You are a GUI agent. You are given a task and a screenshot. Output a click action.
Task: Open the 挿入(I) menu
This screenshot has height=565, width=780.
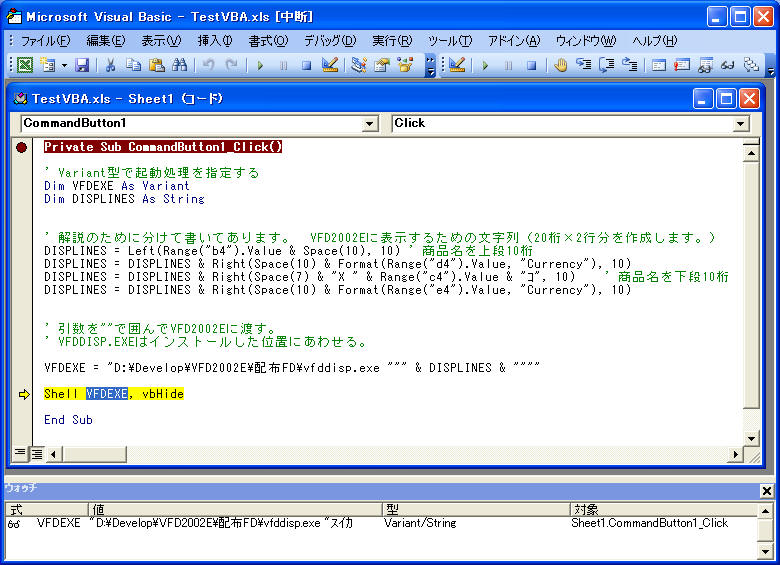coord(215,41)
